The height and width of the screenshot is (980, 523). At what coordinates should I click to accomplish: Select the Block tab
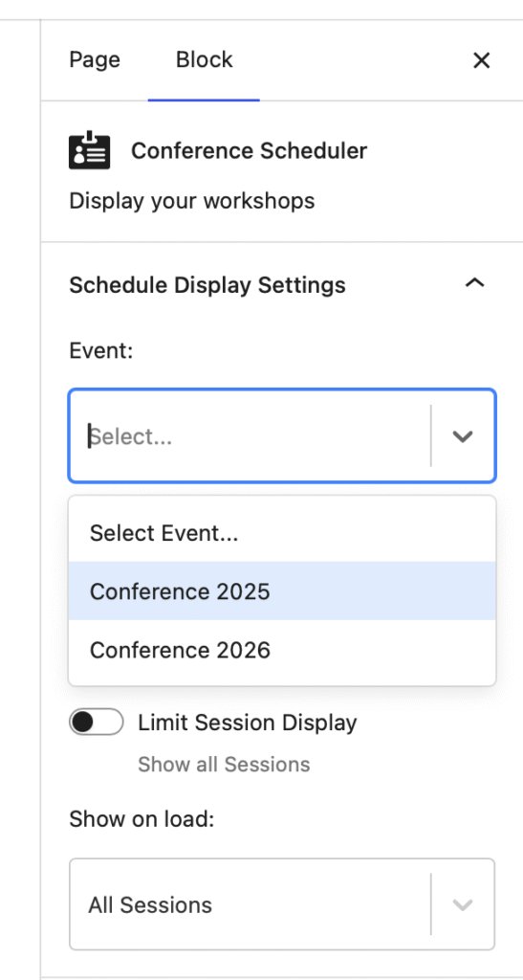coord(204,60)
